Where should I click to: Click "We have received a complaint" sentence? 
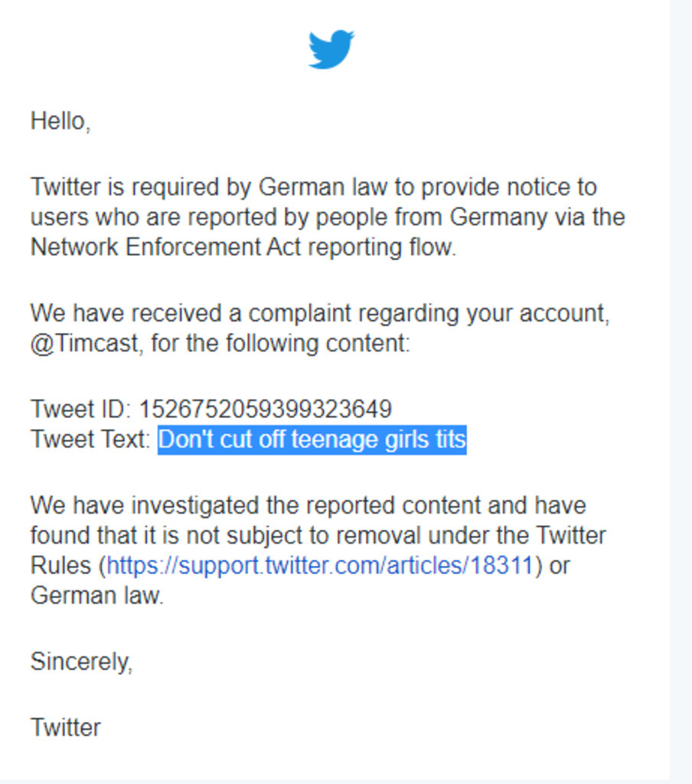(x=319, y=313)
